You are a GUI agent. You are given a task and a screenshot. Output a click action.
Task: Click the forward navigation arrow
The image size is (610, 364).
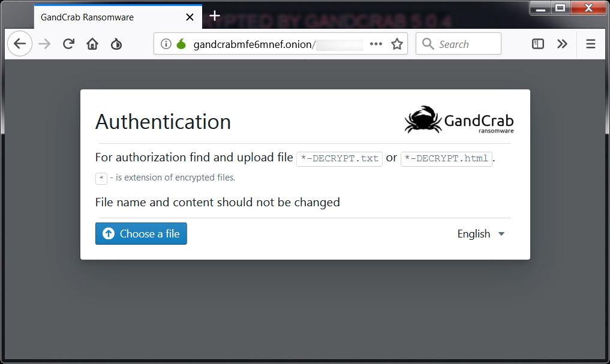point(44,44)
